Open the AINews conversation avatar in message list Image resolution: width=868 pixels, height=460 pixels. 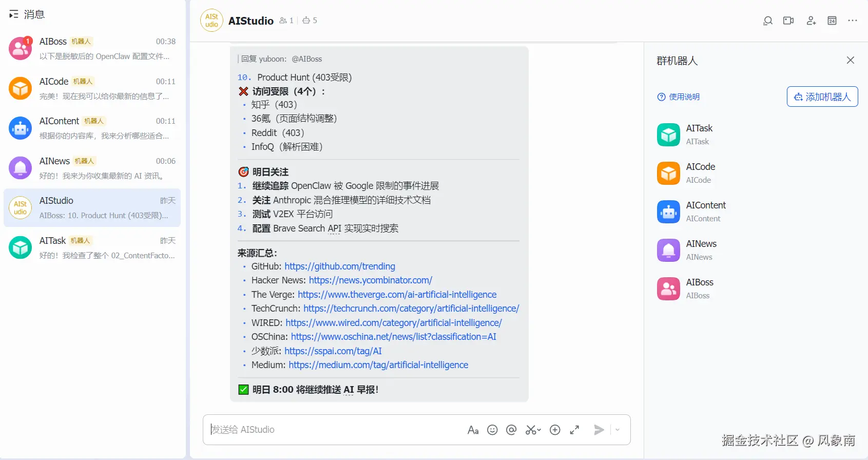21,168
